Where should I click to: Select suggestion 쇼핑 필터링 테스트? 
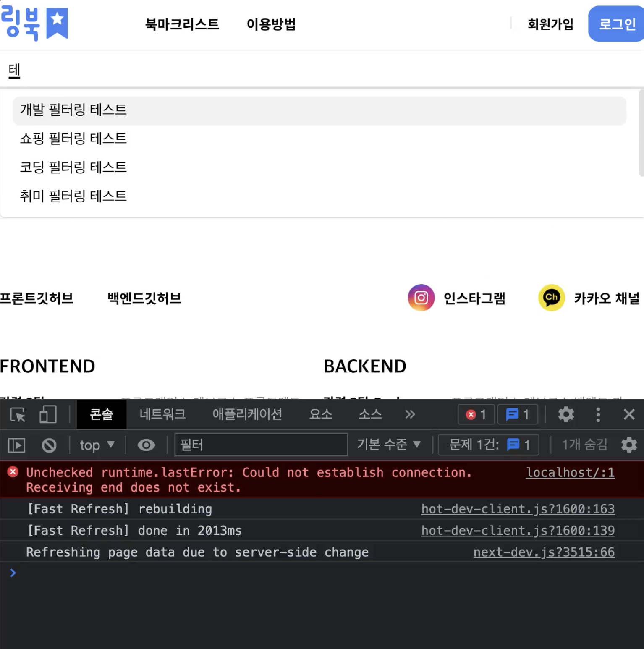[x=319, y=139]
